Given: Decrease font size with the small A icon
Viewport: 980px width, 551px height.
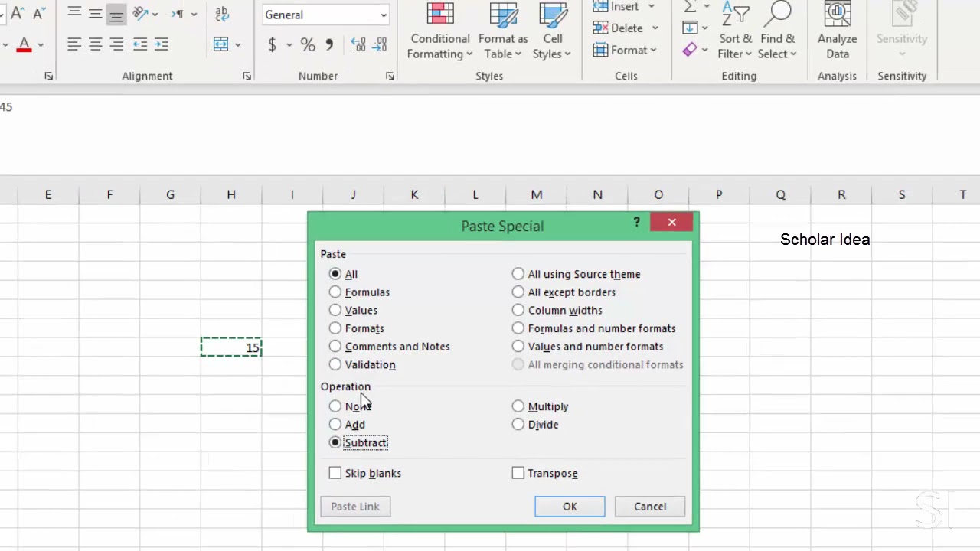Looking at the screenshot, I should 38,14.
